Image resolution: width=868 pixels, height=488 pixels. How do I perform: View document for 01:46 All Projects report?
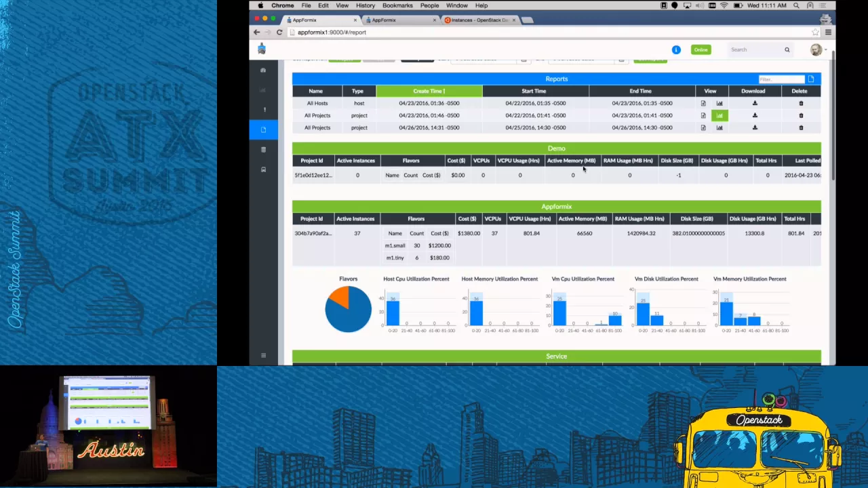coord(703,115)
